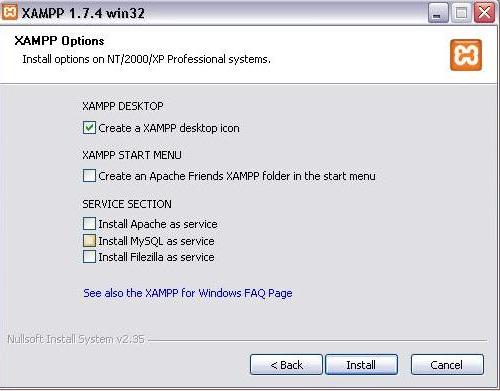
Task: Check Install MySQL as service
Action: [x=89, y=241]
